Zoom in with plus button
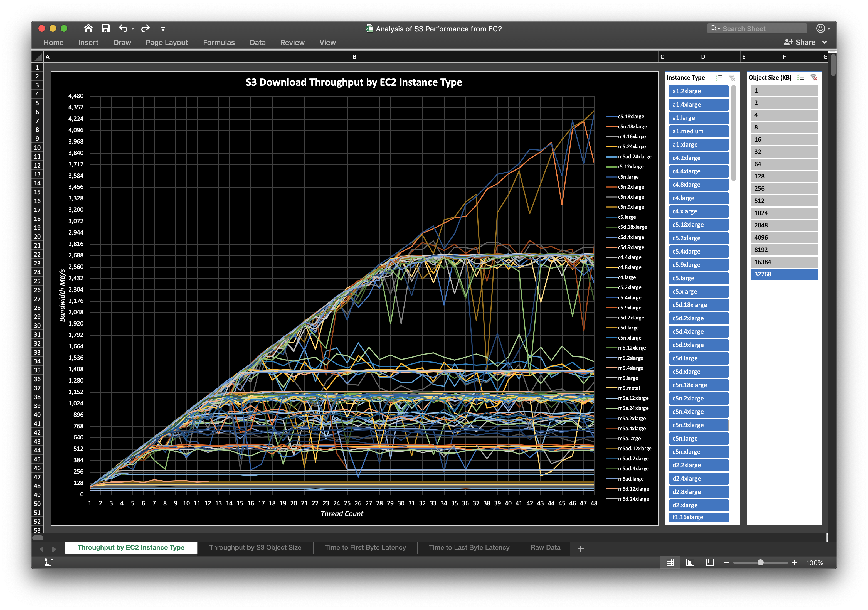868x610 pixels. click(794, 563)
